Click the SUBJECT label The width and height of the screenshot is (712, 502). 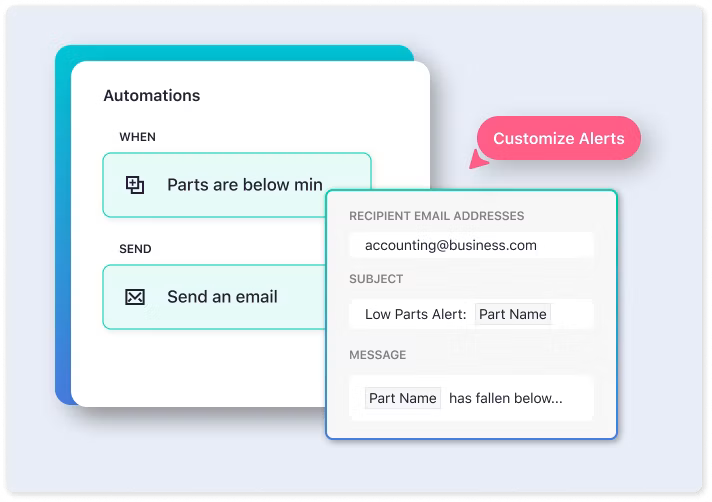376,279
